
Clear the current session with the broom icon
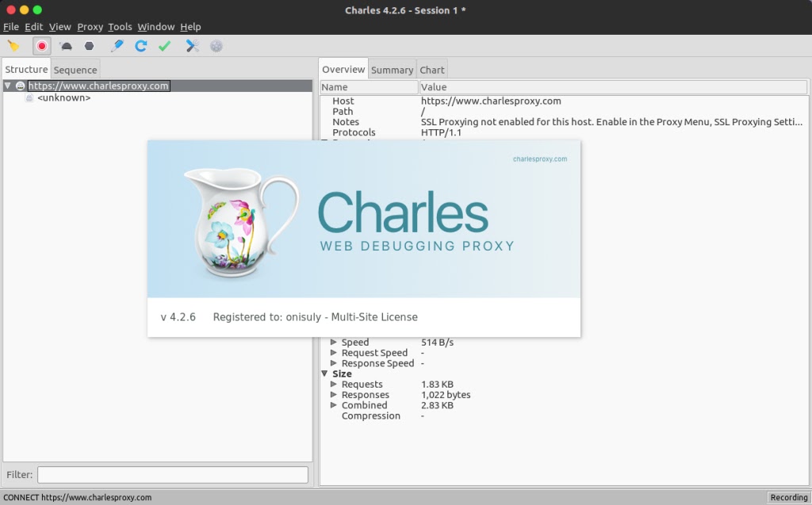pos(13,45)
